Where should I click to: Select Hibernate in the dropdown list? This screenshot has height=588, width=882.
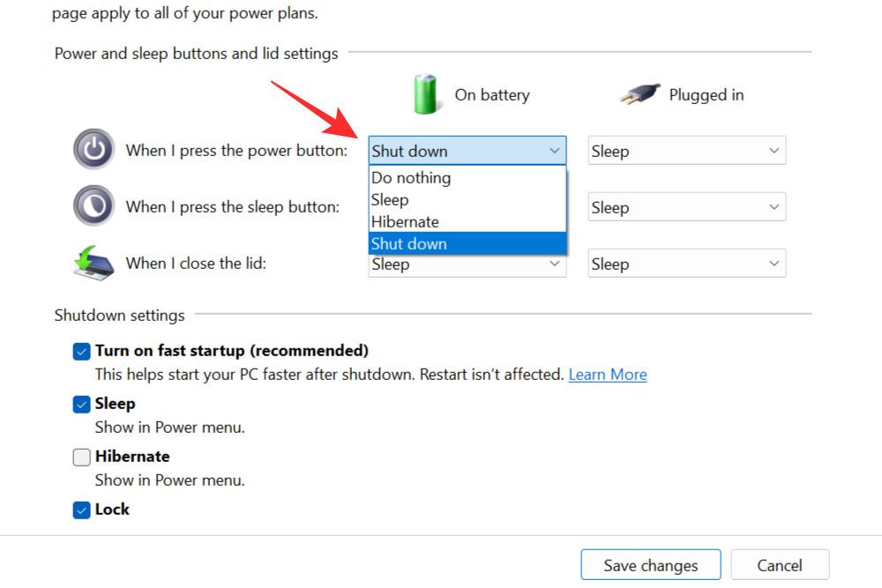405,222
